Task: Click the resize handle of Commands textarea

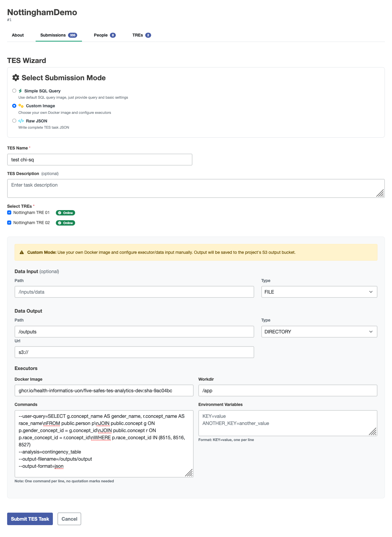Action: [x=189, y=473]
